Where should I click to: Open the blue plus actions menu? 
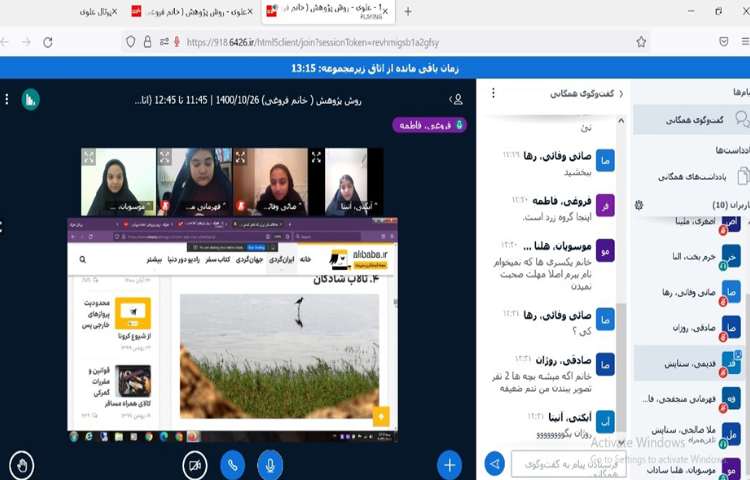click(x=449, y=464)
